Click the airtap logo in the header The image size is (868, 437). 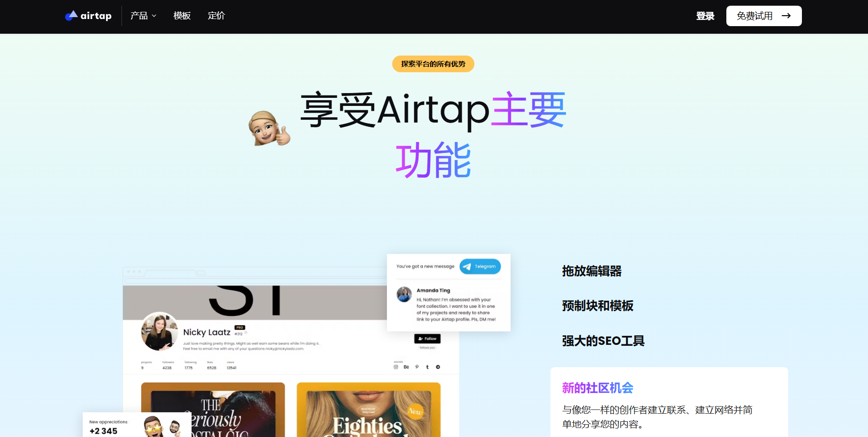click(88, 16)
